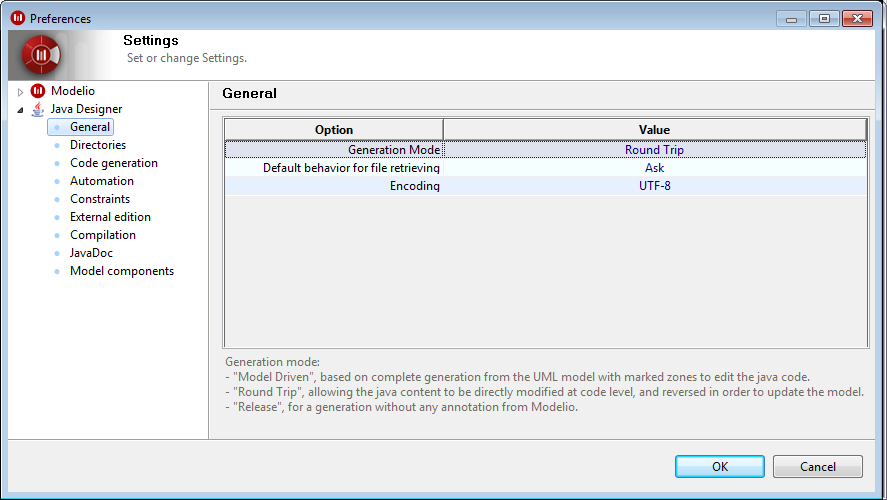Collapse the Java Designer tree node

20,110
